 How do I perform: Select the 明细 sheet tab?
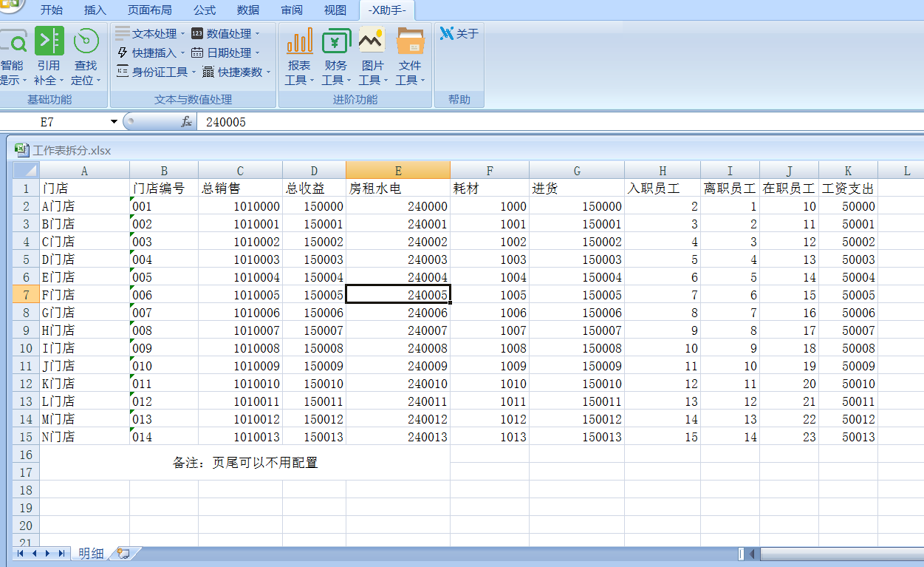(x=91, y=553)
